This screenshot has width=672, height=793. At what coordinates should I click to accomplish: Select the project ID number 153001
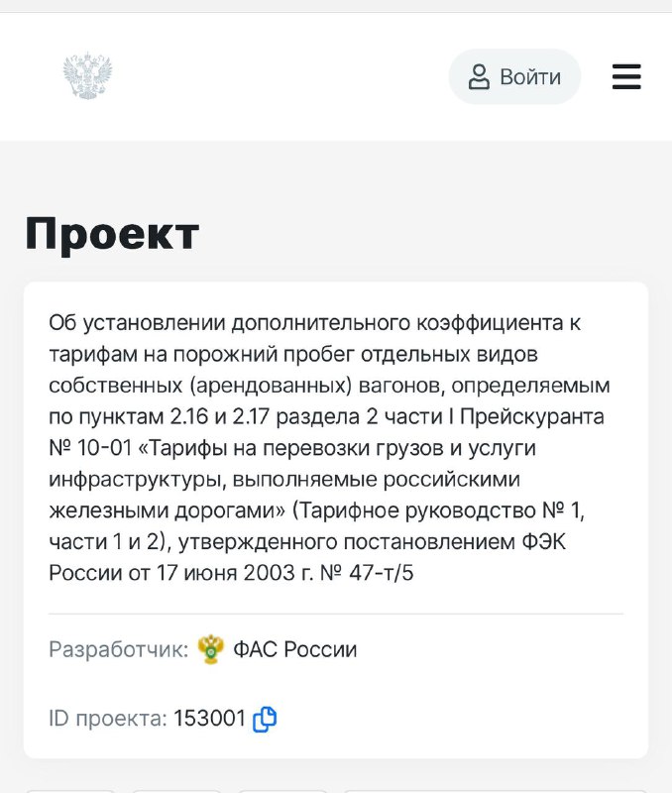click(x=209, y=718)
